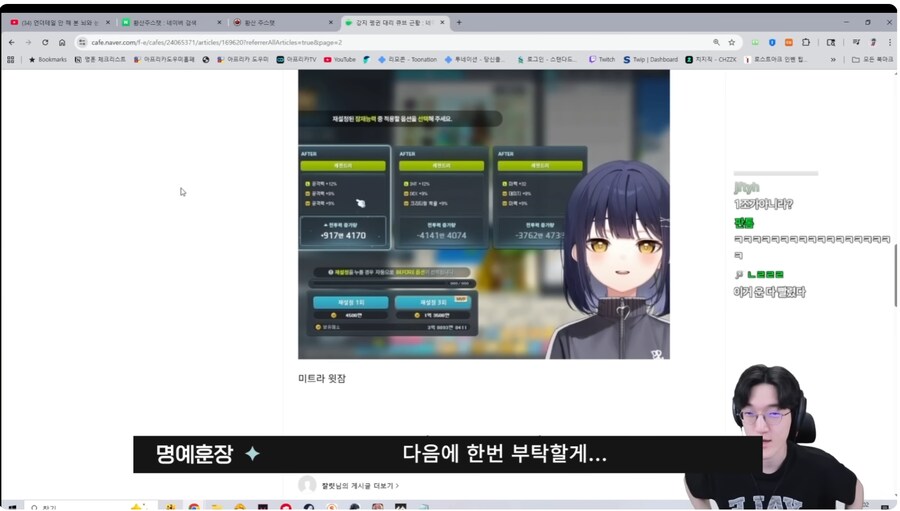
Task: Open the tab search sidebar icon
Action: pos(831,42)
